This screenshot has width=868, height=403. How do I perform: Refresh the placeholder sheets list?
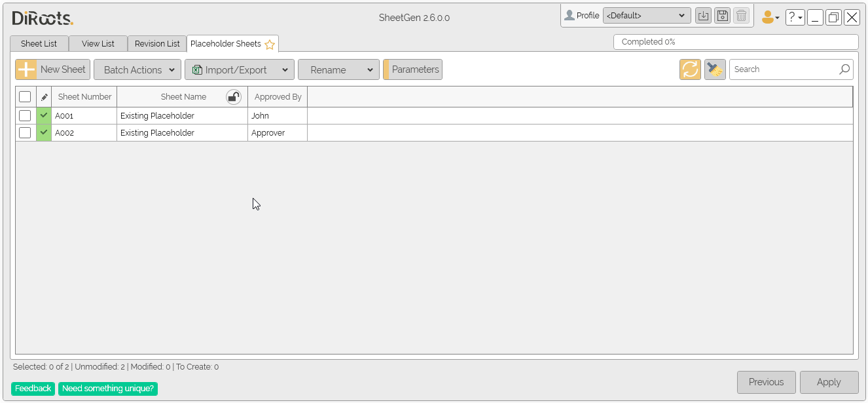click(690, 69)
